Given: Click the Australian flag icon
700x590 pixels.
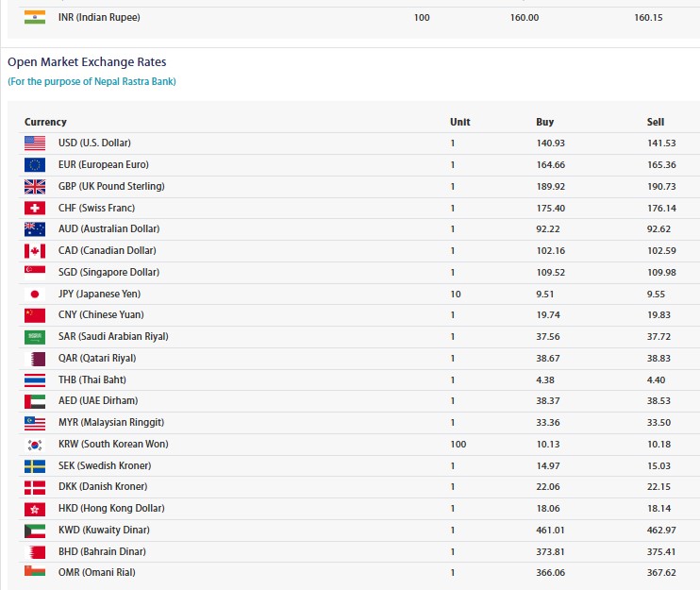Looking at the screenshot, I should (x=35, y=229).
